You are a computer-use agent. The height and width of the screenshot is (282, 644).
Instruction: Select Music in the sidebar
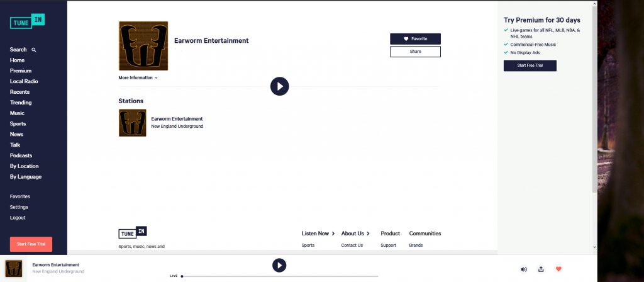[17, 113]
